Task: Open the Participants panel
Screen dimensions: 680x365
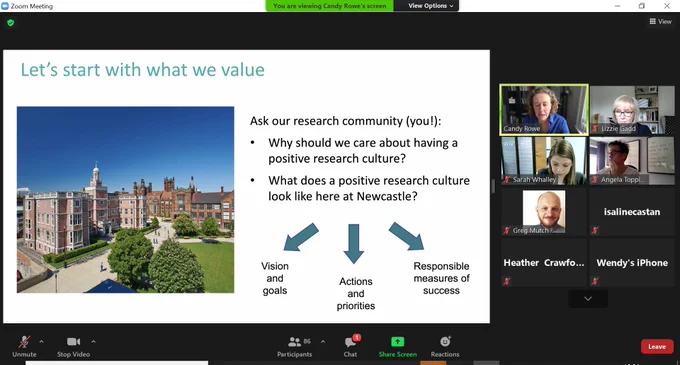Action: coord(294,346)
